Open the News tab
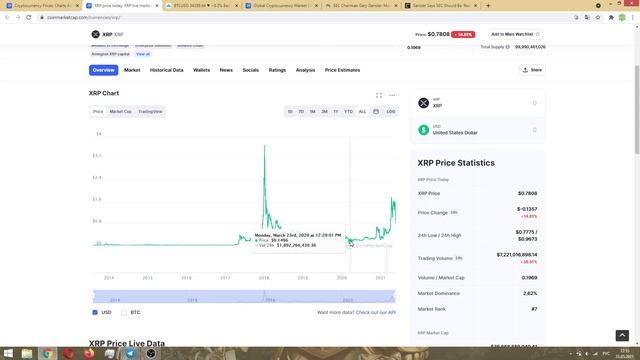This screenshot has width=640, height=360. point(226,70)
